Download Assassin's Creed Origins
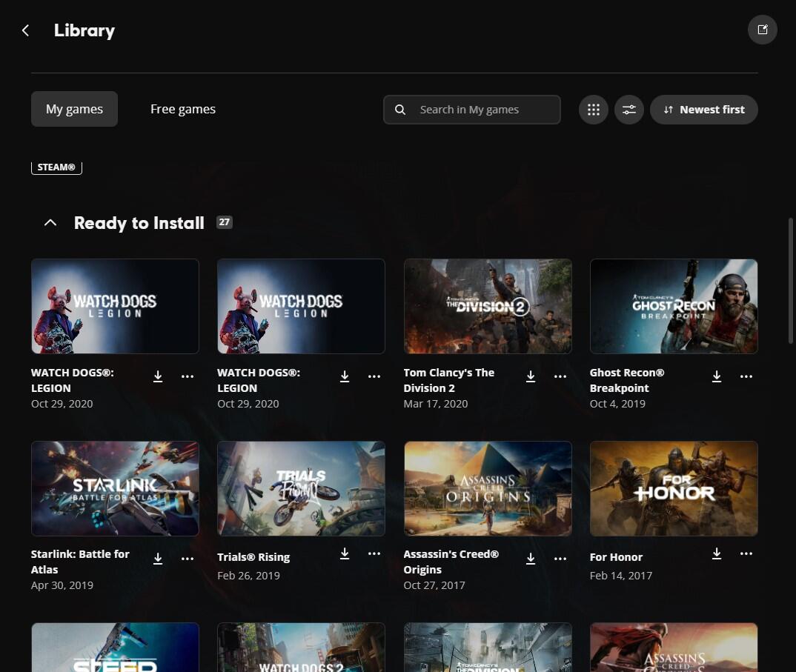This screenshot has width=796, height=672. pyautogui.click(x=531, y=559)
